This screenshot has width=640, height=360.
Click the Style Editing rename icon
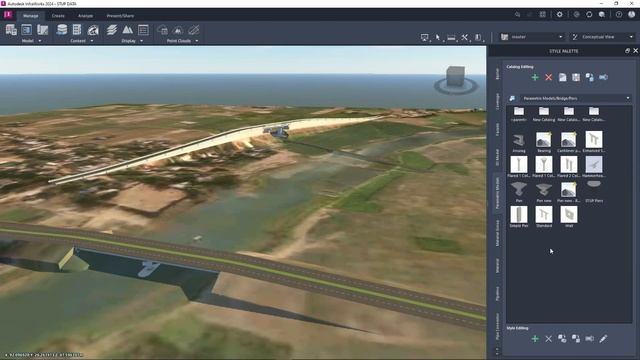point(589,339)
